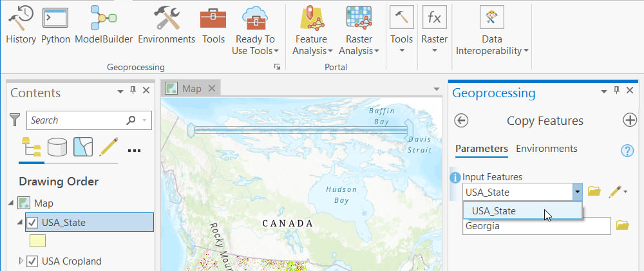
Task: Choose USA_State from dropdown list
Action: pyautogui.click(x=522, y=211)
